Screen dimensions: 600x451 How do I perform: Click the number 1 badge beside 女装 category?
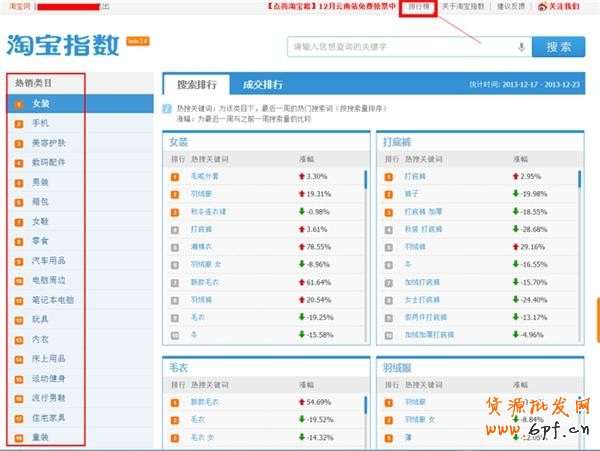pyautogui.click(x=18, y=103)
